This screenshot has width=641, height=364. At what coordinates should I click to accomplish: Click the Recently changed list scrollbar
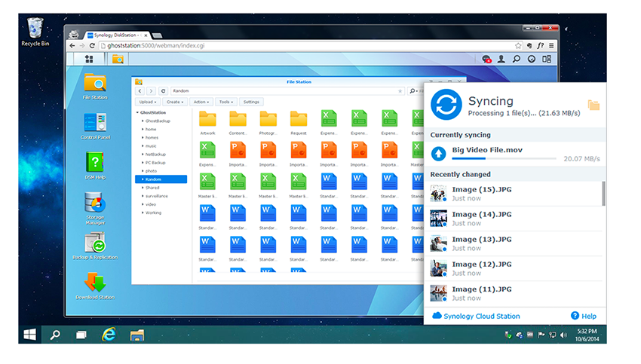(603, 194)
